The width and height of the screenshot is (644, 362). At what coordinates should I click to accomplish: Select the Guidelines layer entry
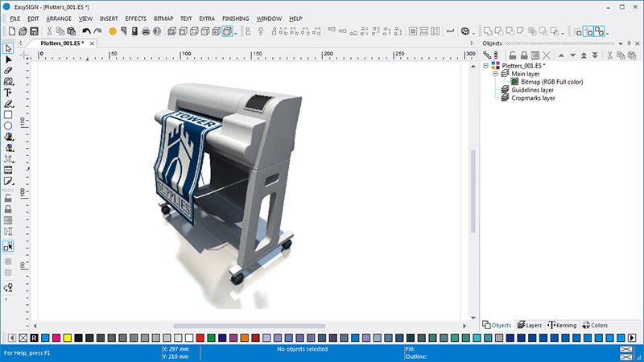point(532,90)
